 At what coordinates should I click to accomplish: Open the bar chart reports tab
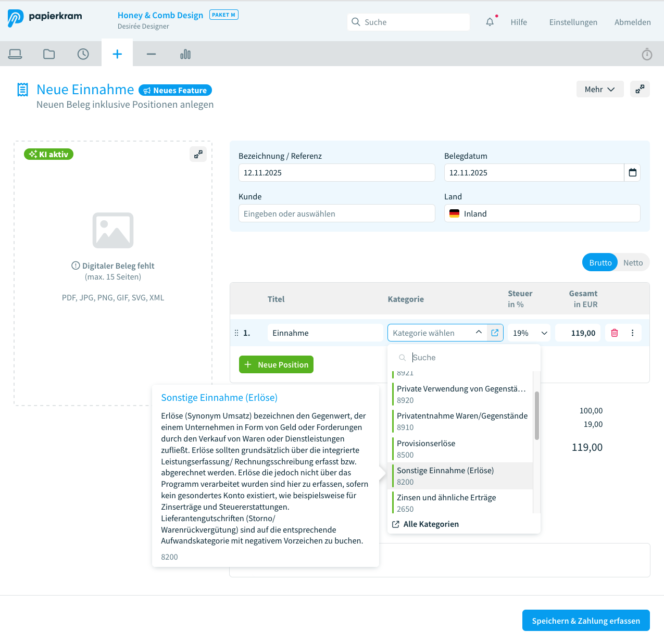tap(185, 54)
